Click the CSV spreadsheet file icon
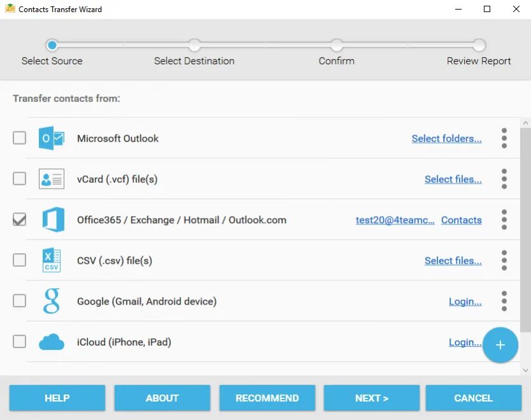This screenshot has height=420, width=531. point(52,260)
